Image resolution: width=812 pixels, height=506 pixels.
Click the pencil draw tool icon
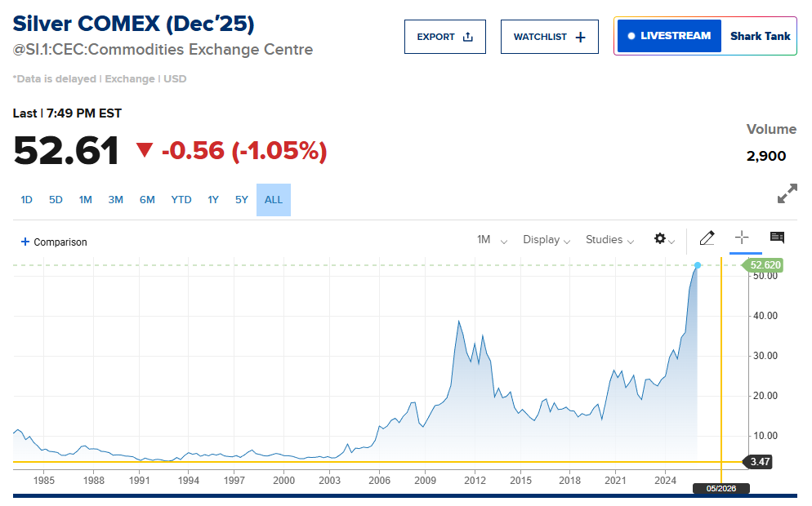coord(707,238)
